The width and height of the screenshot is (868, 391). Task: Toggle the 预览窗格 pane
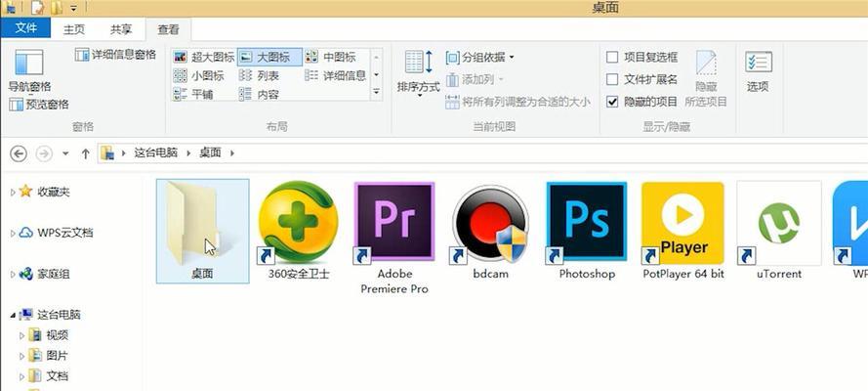tap(39, 105)
